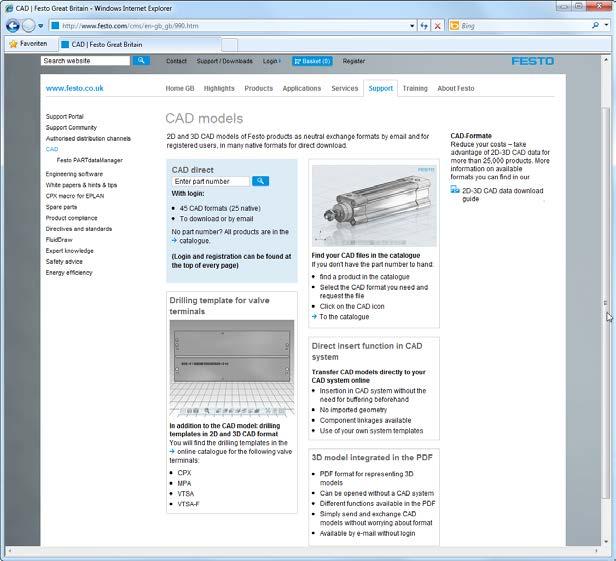Click the pneumatic cylinder CAD image
Screen dimensions: 616x561
[x=374, y=206]
